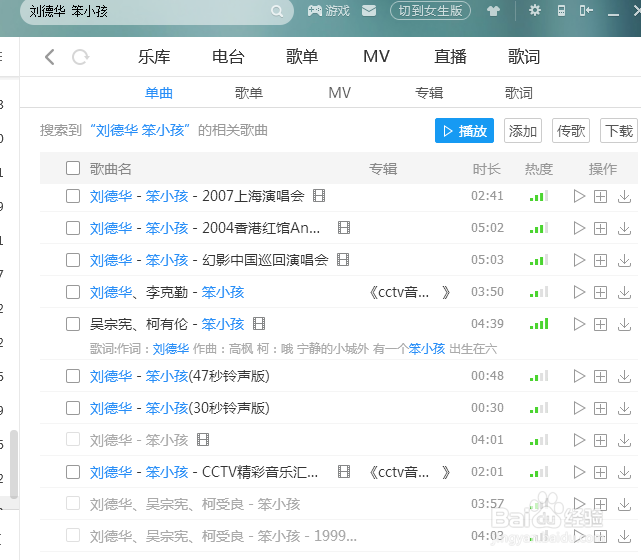Open the mail envelope icon

(369, 11)
